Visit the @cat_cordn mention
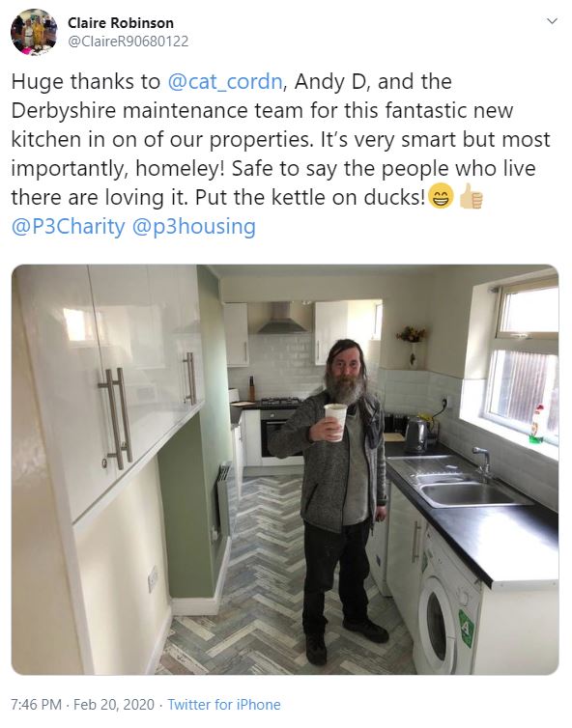This screenshot has height=728, width=572. (x=224, y=82)
